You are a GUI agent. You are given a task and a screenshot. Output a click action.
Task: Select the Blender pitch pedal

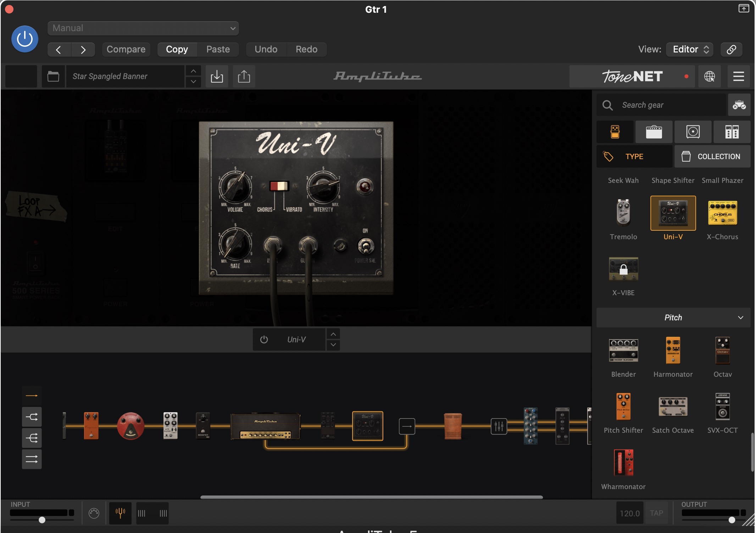(623, 350)
